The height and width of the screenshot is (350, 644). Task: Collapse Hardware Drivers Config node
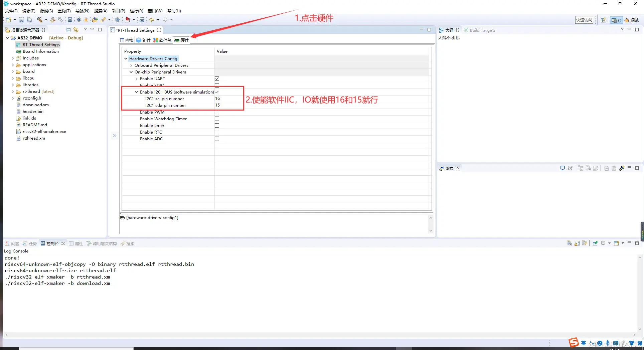(126, 58)
